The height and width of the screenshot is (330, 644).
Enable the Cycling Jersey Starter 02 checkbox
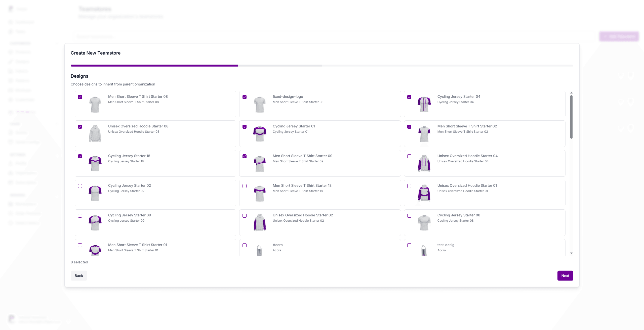[x=80, y=186]
